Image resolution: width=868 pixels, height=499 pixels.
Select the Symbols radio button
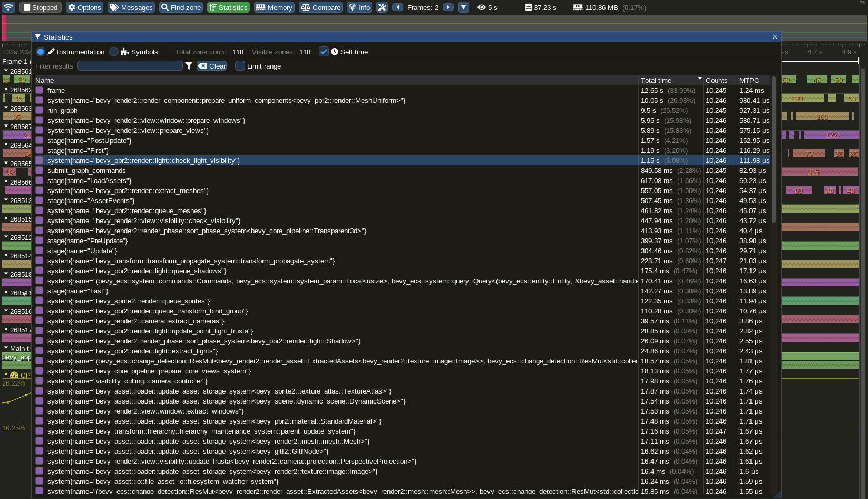click(x=114, y=52)
